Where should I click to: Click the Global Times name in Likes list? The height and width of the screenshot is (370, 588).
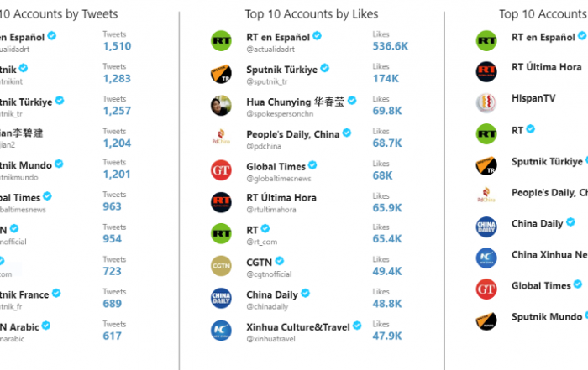[276, 167]
